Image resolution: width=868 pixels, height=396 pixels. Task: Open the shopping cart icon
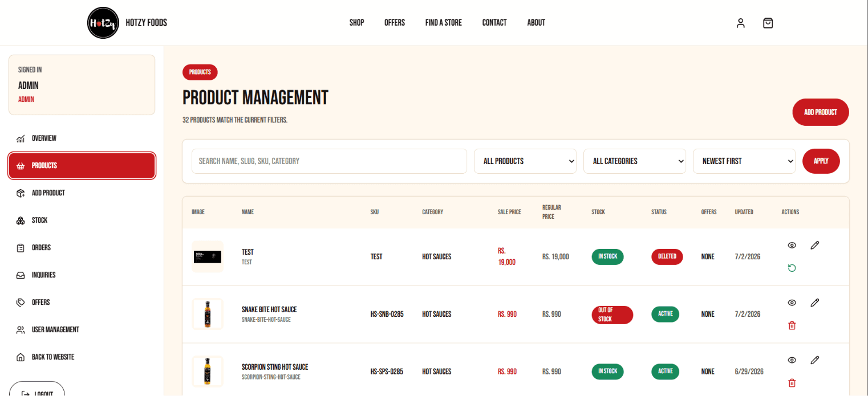tap(768, 23)
